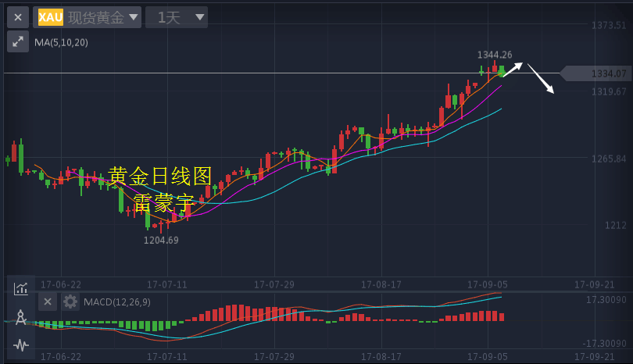The image size is (633, 364).
Task: Open the pulse waveform indicator icon
Action: 21,344
